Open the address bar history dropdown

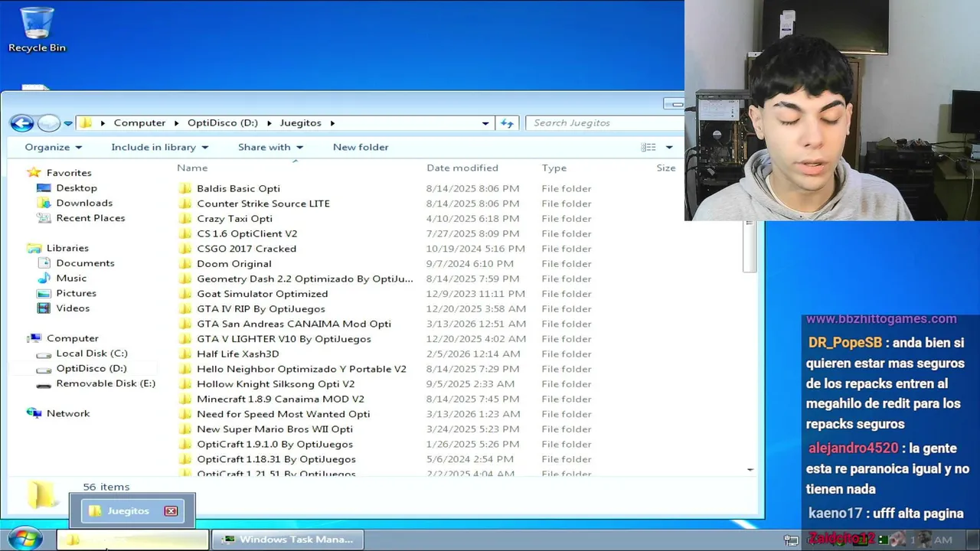point(485,123)
